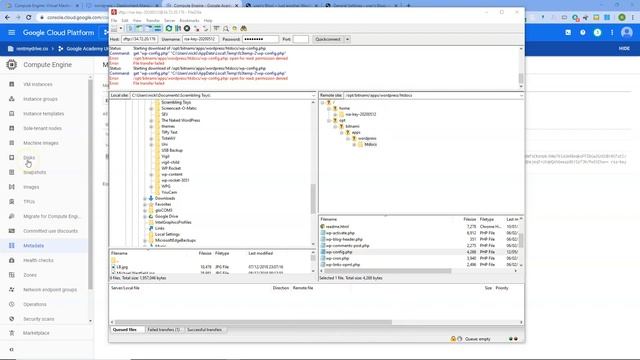The image size is (640, 360).
Task: Select the WP Rocket local folder
Action: 171,168
